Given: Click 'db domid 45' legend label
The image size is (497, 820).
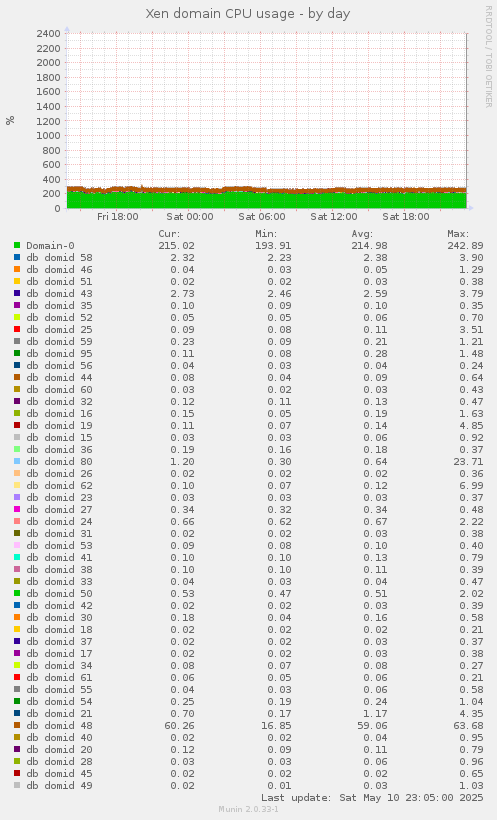Looking at the screenshot, I should point(59,773).
